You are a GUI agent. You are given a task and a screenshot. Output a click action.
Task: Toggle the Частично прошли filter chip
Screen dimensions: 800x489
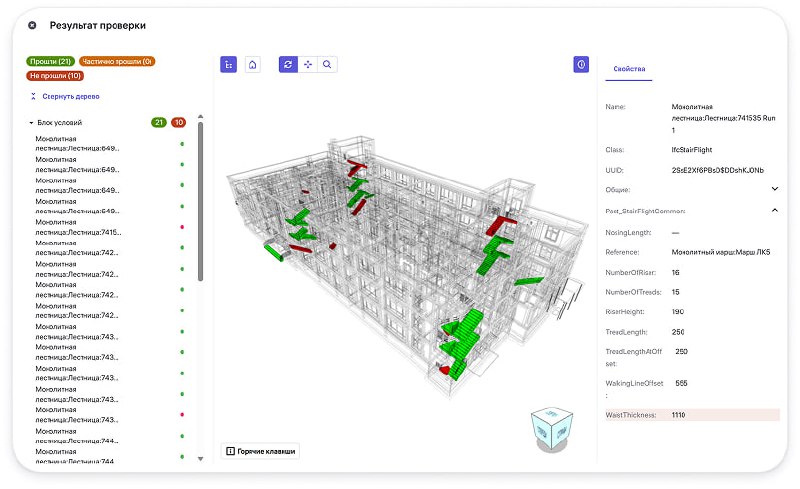click(117, 61)
